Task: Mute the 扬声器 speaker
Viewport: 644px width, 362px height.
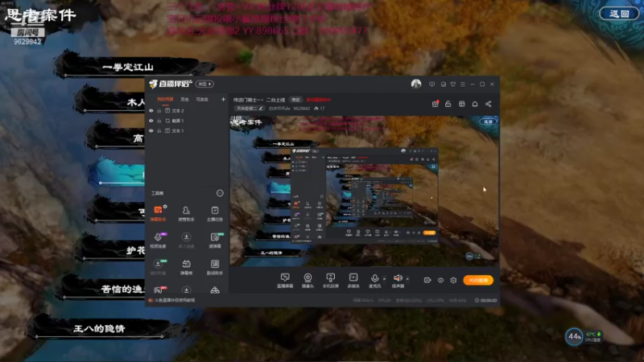Action: (x=398, y=280)
